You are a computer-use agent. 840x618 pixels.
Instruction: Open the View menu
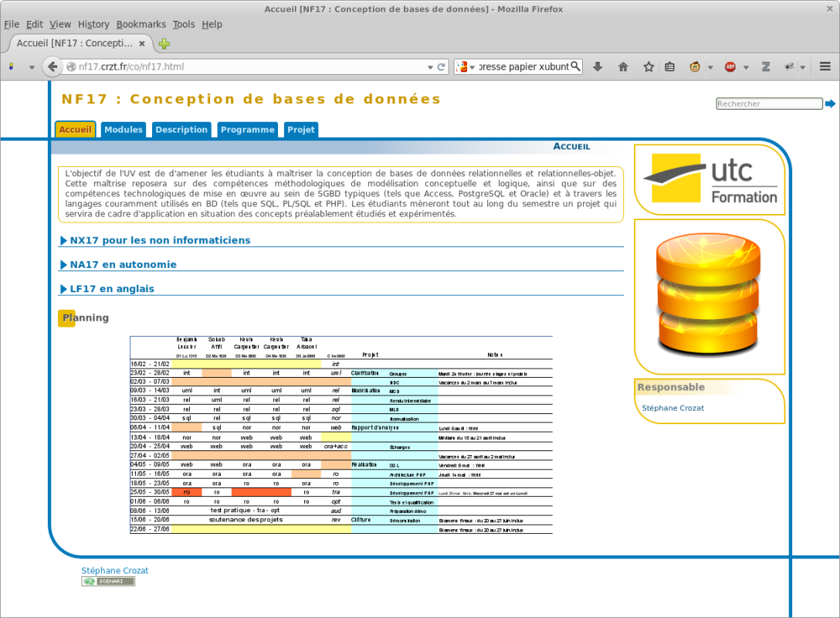click(60, 24)
